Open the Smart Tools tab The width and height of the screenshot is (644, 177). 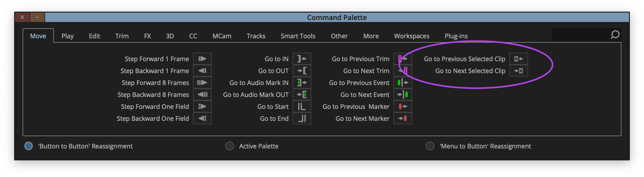pos(298,36)
